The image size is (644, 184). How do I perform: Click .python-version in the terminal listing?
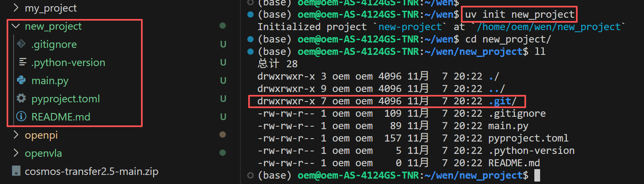pyautogui.click(x=531, y=151)
